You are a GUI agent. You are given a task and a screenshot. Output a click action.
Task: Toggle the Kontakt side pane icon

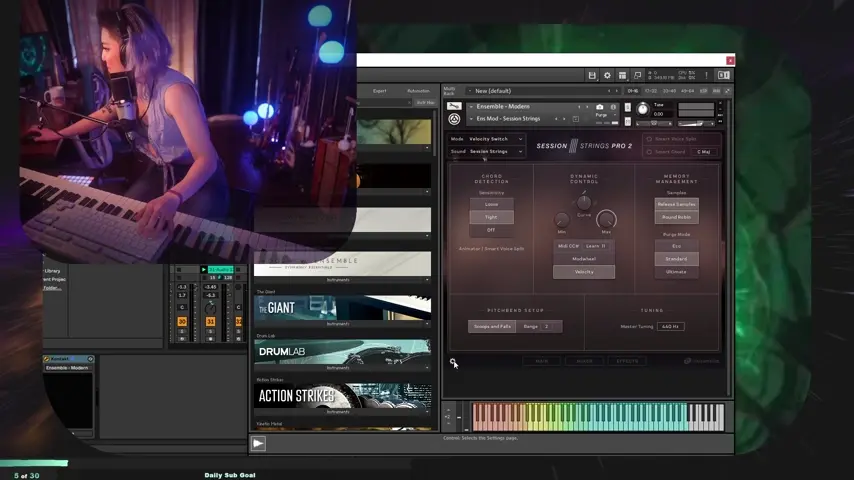point(723,75)
